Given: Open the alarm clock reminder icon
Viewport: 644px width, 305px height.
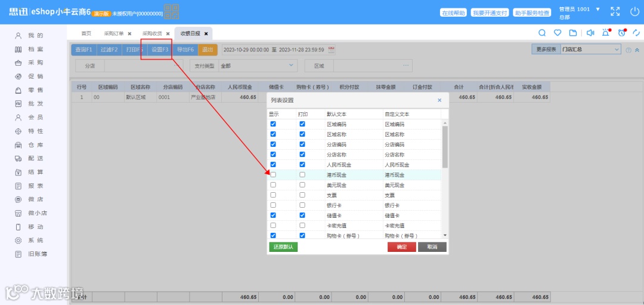Looking at the screenshot, I should (x=622, y=33).
